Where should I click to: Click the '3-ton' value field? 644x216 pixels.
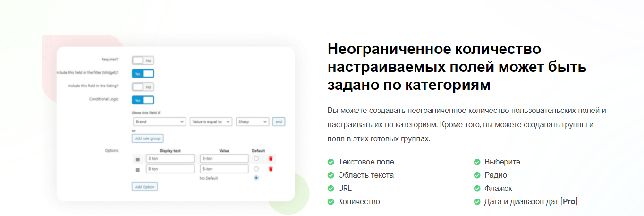click(224, 159)
